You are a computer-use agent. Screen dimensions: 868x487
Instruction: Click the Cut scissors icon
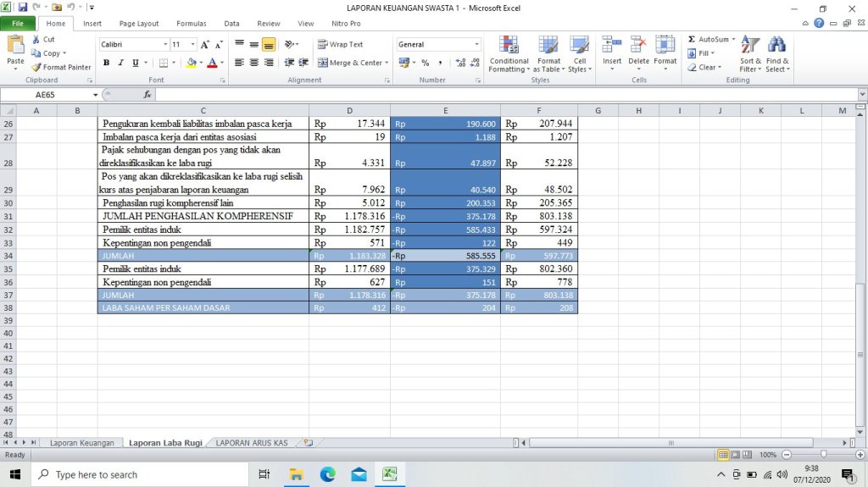(36, 40)
